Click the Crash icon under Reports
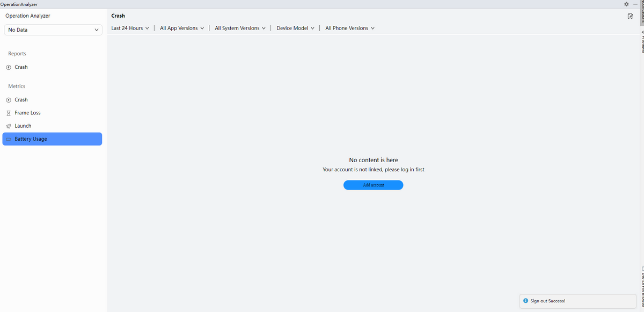 pyautogui.click(x=8, y=67)
